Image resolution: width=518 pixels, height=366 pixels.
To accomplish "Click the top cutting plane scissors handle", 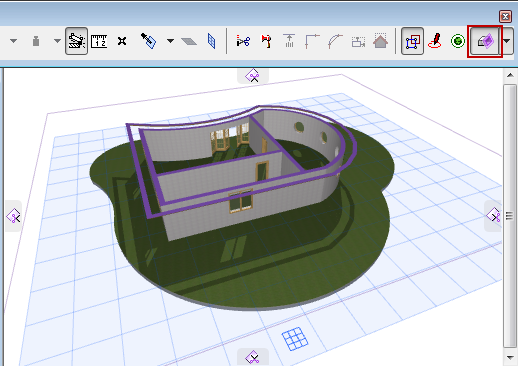I will [253, 76].
